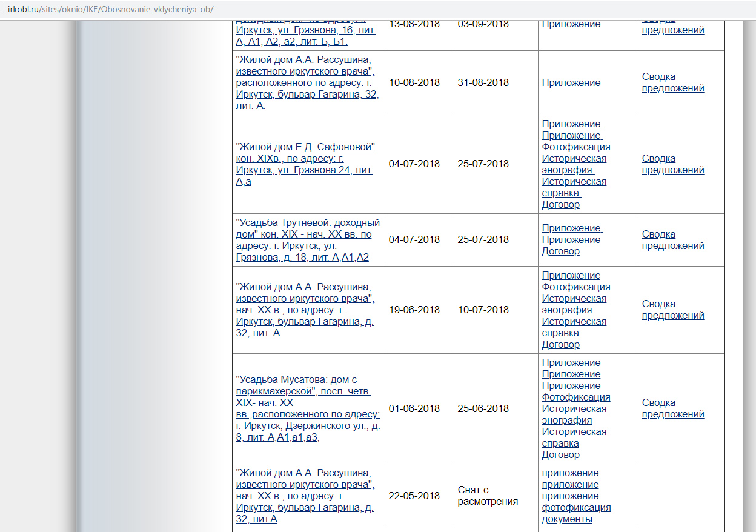Open Договор in the Усадьба Мусатова row

(x=560, y=455)
